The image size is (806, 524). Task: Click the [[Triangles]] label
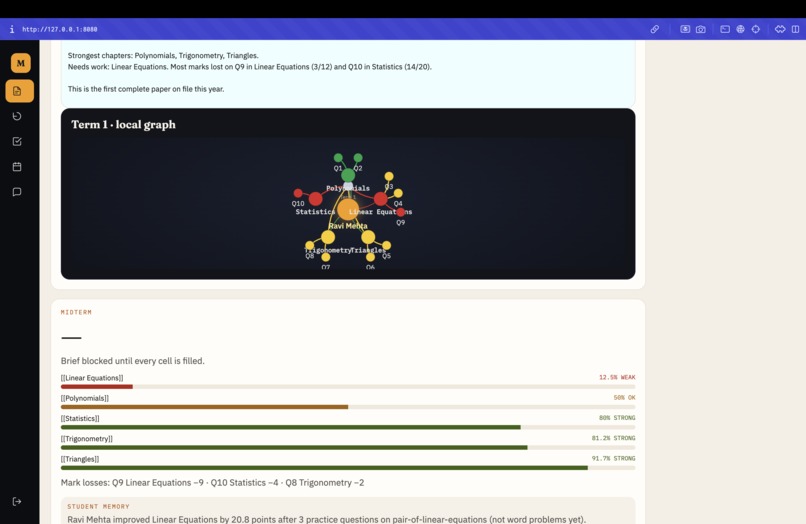coord(80,459)
